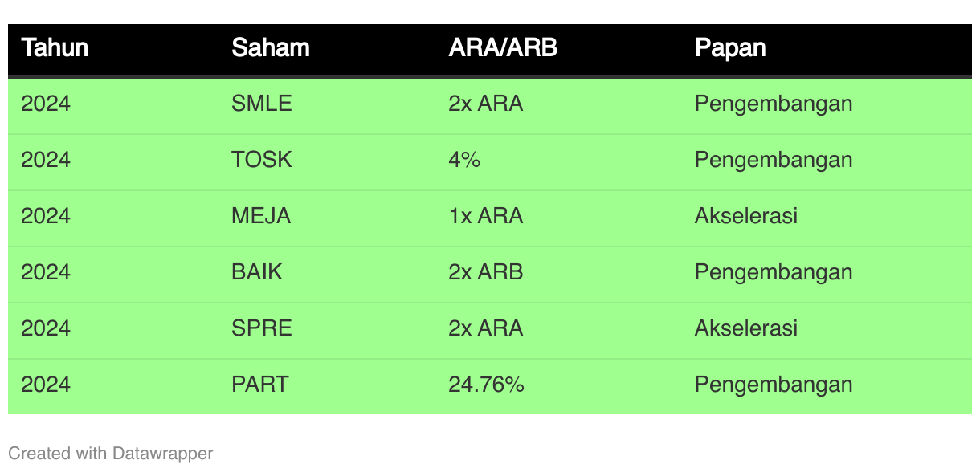Select the BAIK stock cell

pos(257,272)
